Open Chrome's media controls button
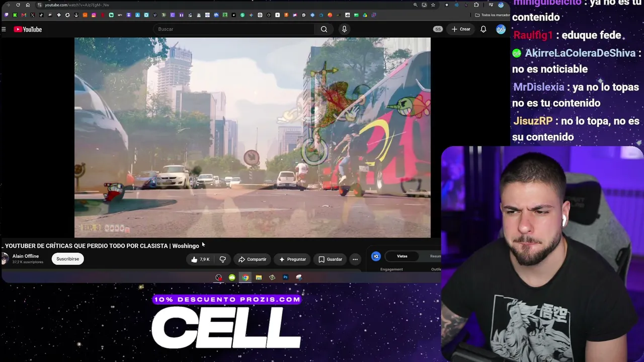 [491, 5]
